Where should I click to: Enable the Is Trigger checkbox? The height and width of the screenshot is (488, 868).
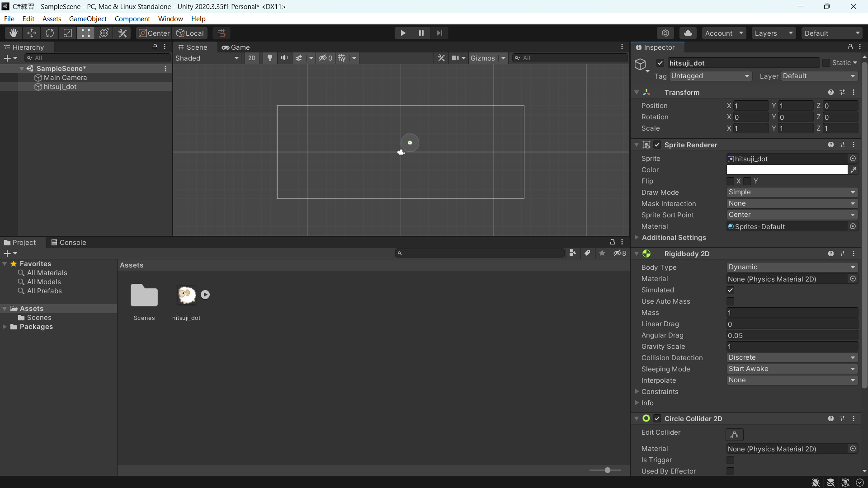pos(730,460)
